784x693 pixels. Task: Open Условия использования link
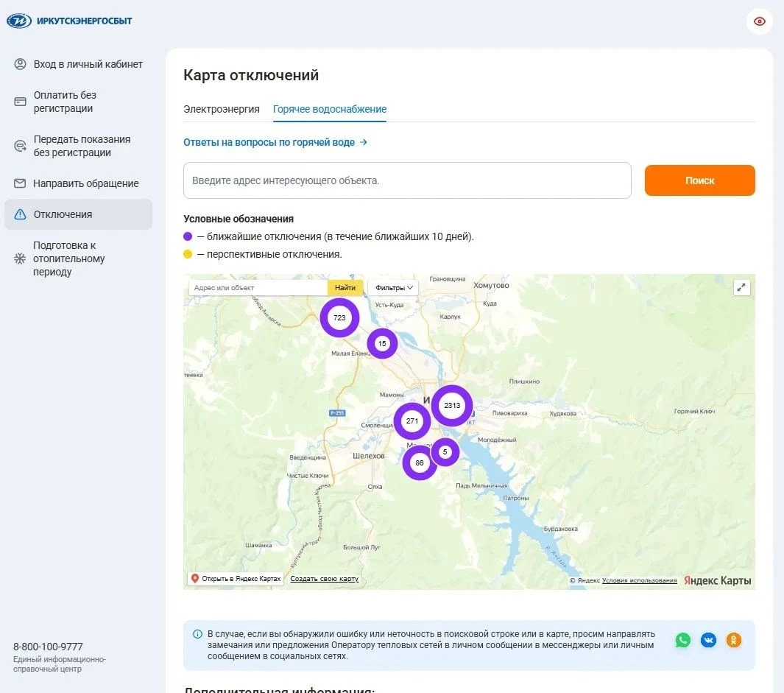point(640,580)
